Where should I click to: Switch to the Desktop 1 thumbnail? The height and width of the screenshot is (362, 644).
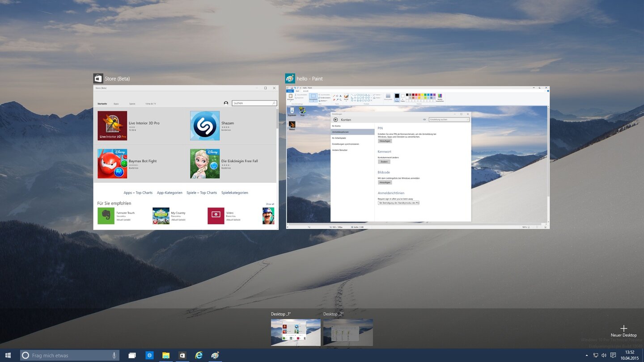(296, 332)
